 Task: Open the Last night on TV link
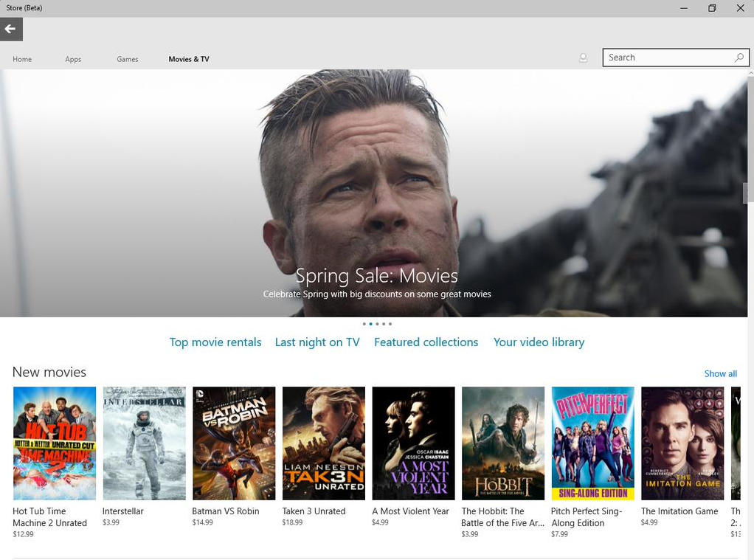pyautogui.click(x=317, y=342)
